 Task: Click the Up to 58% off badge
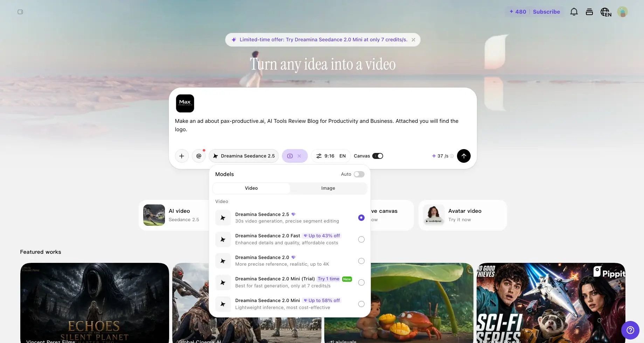coord(322,301)
